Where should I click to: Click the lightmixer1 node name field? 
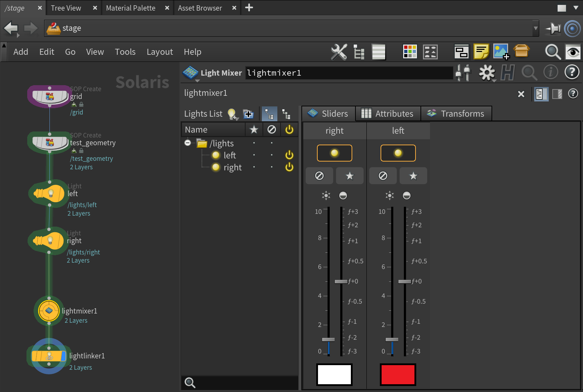(x=349, y=73)
